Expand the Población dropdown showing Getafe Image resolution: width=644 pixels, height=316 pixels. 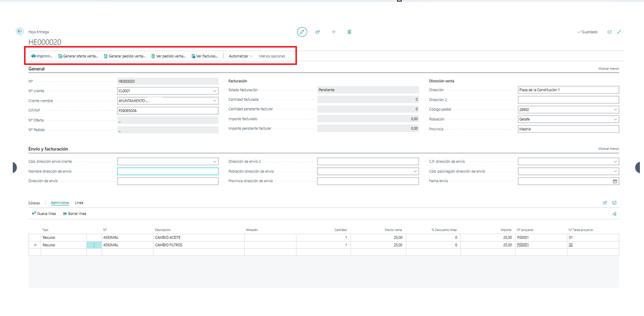(615, 119)
